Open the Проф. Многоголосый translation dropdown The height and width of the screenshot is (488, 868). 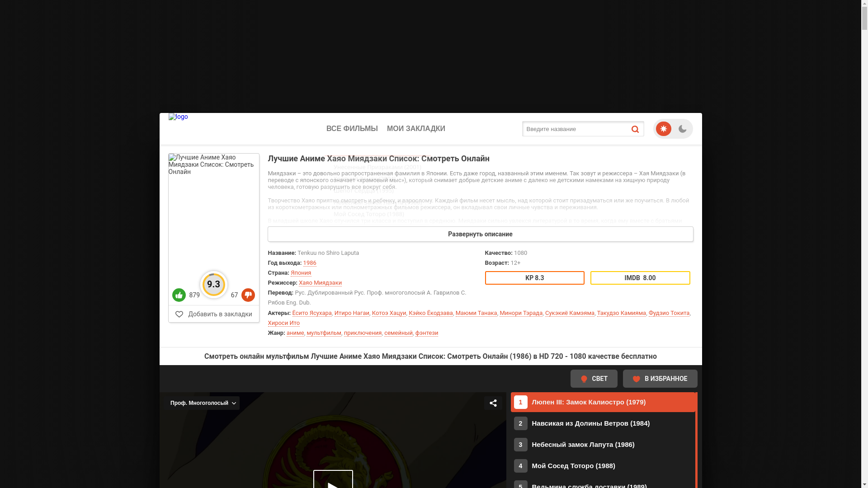202,403
